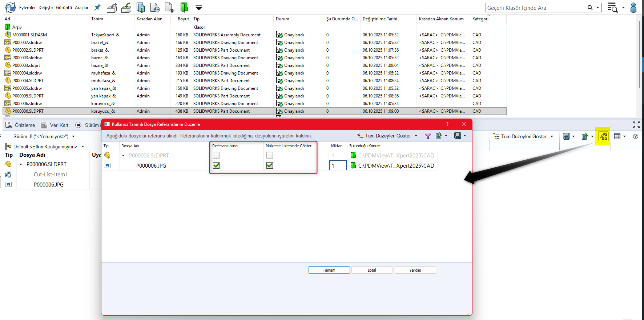644x320 pixels.
Task: Uncheck Referans alındı for P000006.JPG
Action: (216, 165)
